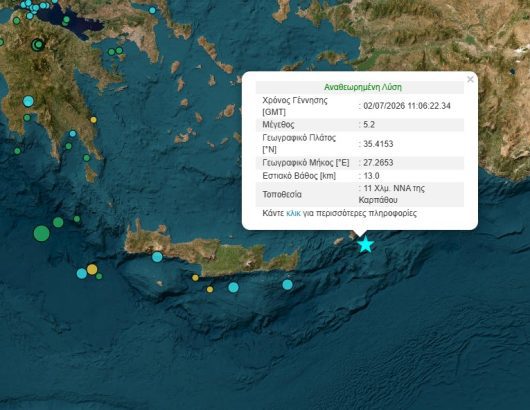
Task: Select the tiny green dot right of the large yellow circle
Action: click(99, 276)
